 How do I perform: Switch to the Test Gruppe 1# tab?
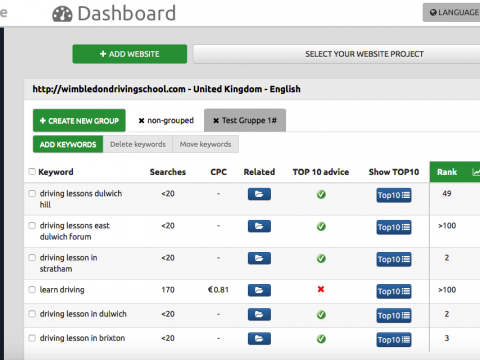pyautogui.click(x=245, y=120)
